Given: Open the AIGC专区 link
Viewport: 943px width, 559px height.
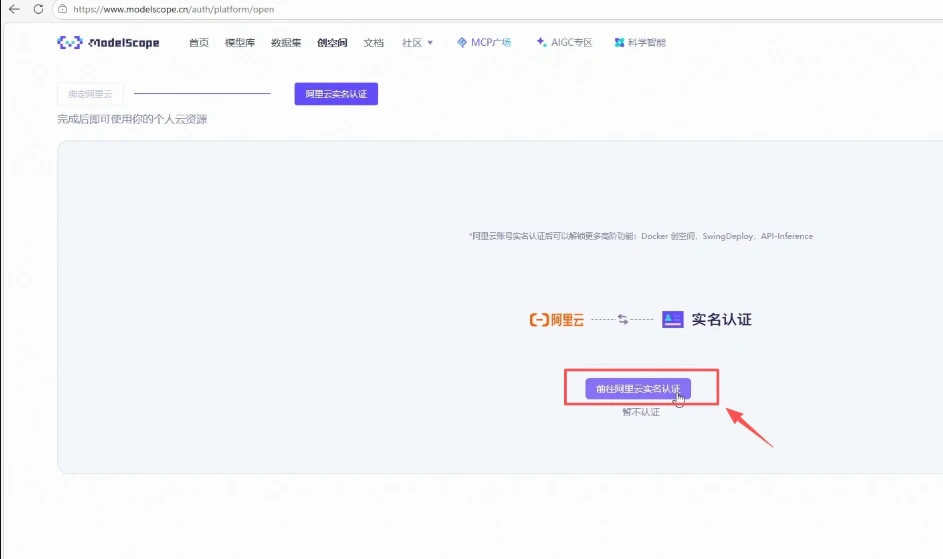Looking at the screenshot, I should click(x=564, y=43).
